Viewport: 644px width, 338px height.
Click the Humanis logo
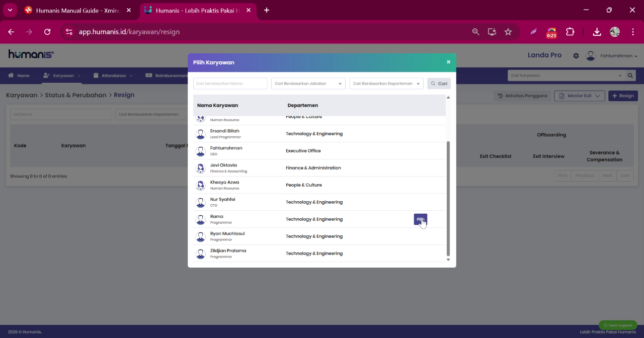pyautogui.click(x=31, y=54)
